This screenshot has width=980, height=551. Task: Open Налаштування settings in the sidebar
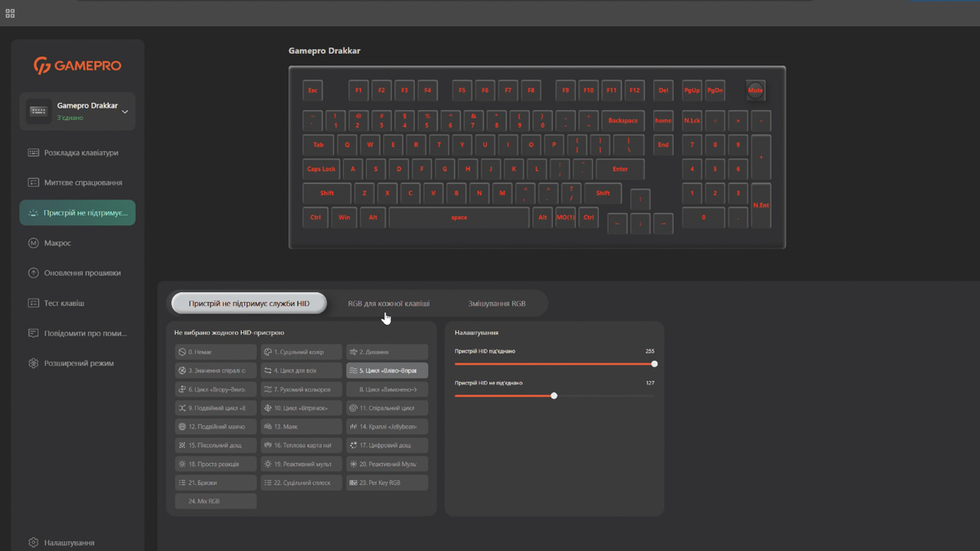coord(61,542)
